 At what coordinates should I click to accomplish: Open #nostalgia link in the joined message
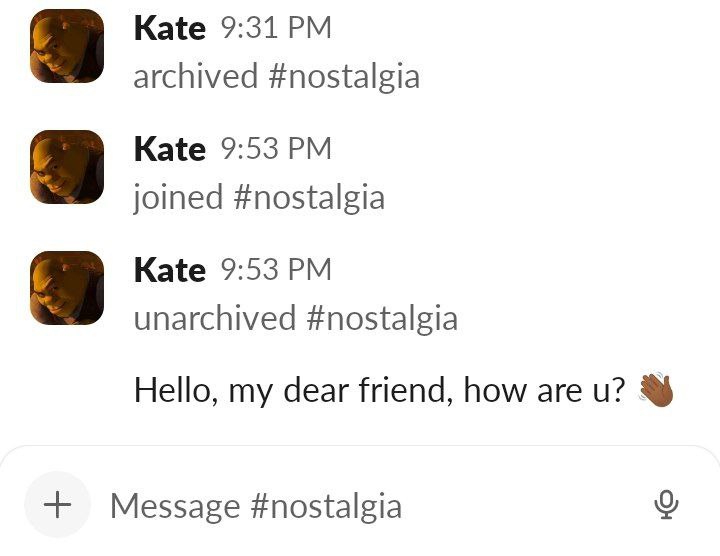(x=309, y=197)
